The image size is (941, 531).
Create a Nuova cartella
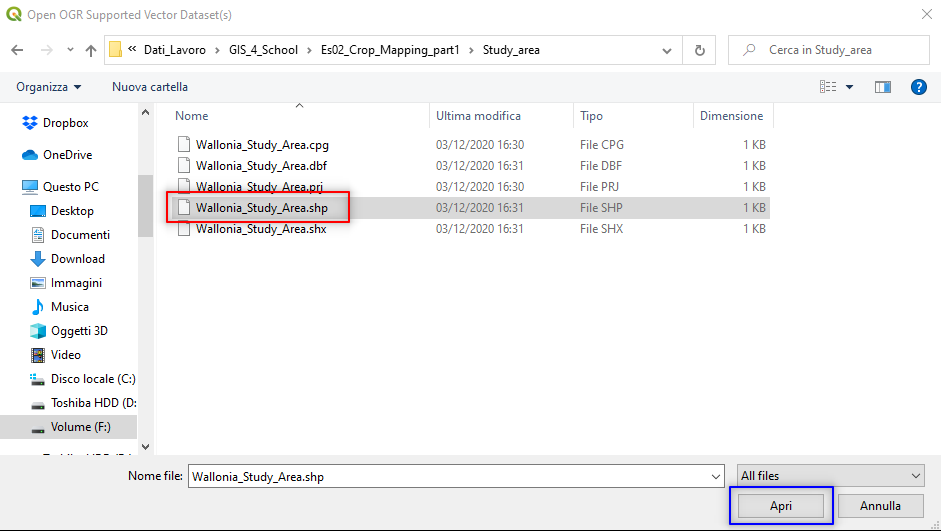pos(150,87)
